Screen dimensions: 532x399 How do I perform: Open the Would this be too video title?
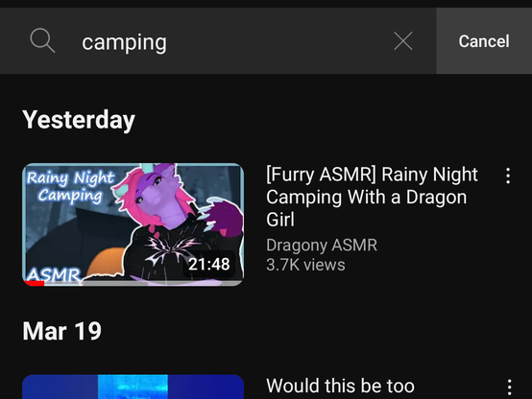pos(340,386)
